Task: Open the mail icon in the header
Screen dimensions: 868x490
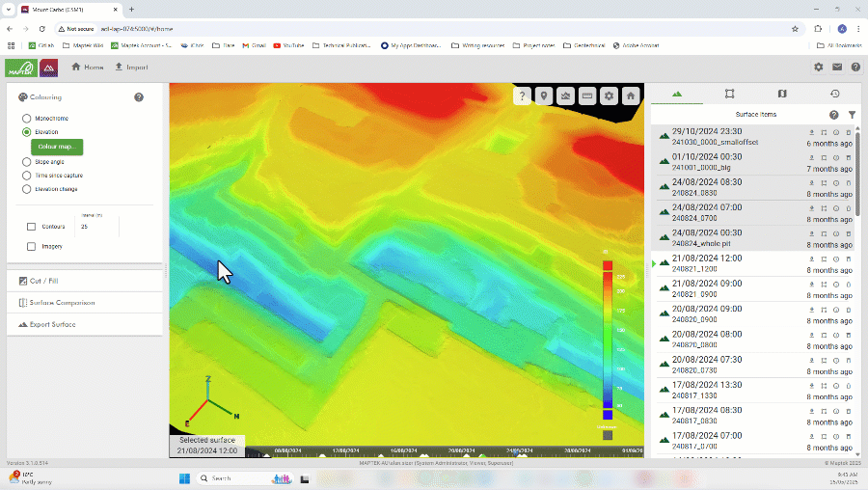Action: coord(837,68)
